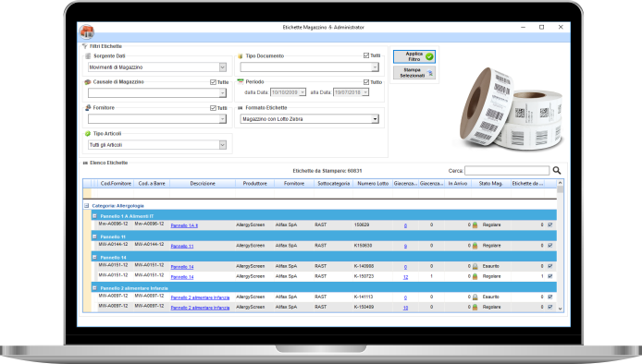The height and width of the screenshot is (364, 642).
Task: Uncheck the row checkbox for lot K150630
Action: coord(549,246)
